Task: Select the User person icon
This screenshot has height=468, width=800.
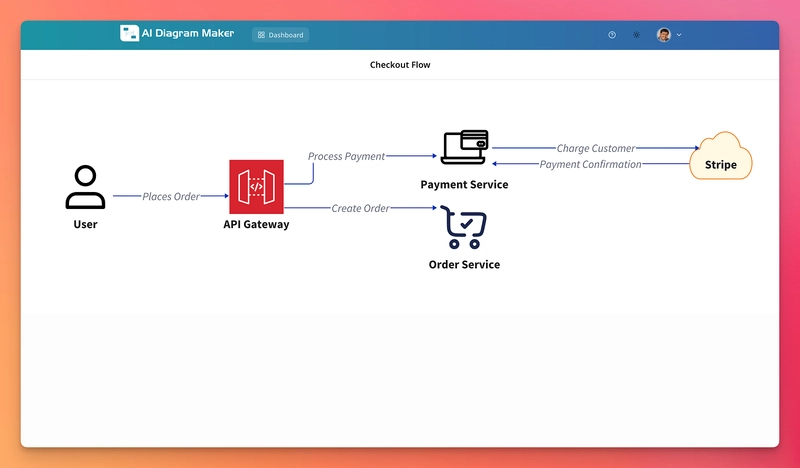Action: click(85, 187)
